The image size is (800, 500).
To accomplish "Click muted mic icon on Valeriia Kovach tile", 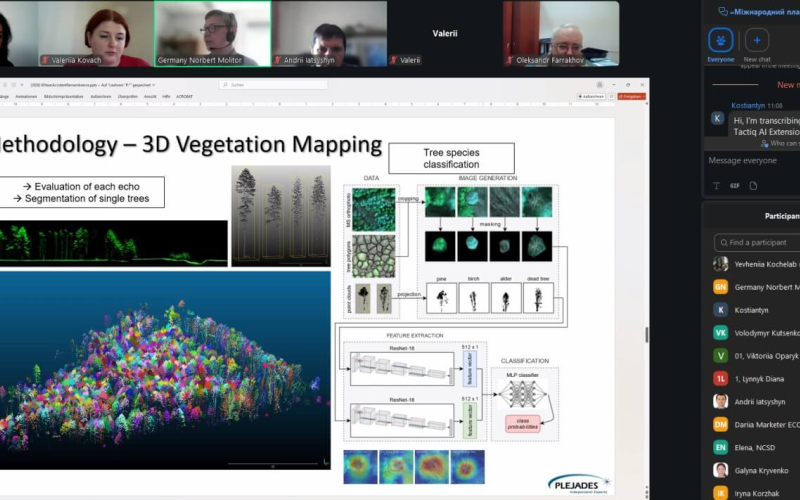I will coord(45,60).
